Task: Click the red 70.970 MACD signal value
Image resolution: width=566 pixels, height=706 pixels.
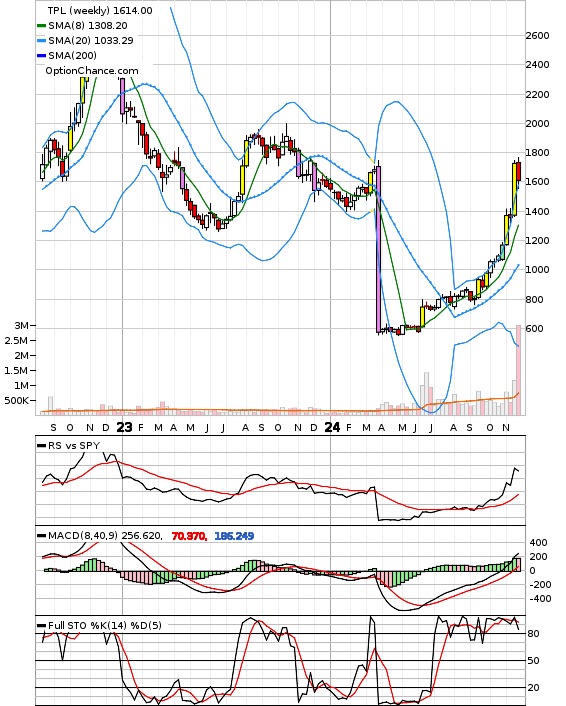Action: click(189, 536)
